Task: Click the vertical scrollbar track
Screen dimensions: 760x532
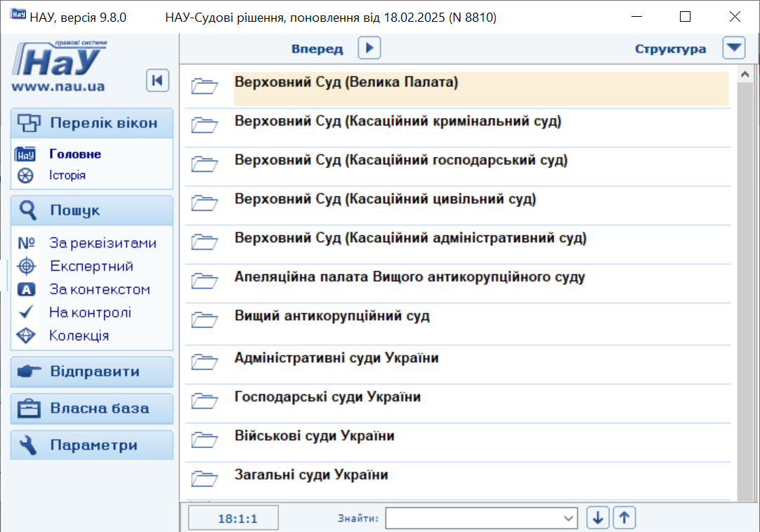Action: 745,292
